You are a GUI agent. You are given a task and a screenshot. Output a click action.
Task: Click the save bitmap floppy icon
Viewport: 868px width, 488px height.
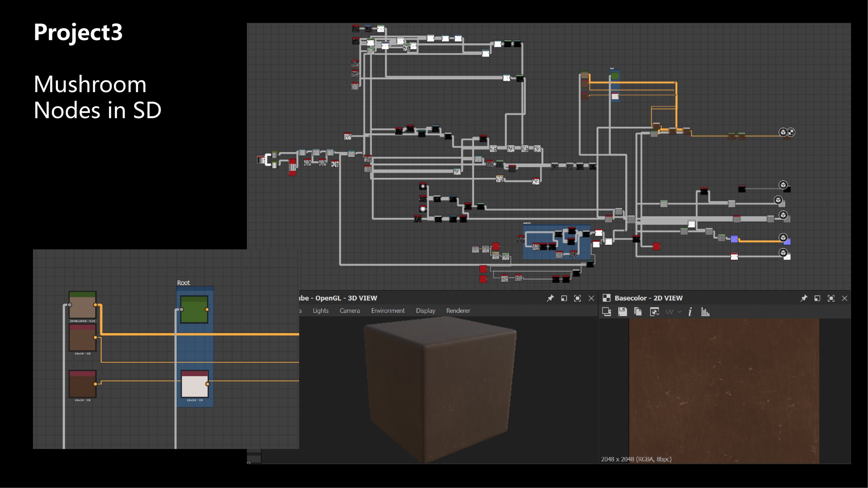click(622, 311)
